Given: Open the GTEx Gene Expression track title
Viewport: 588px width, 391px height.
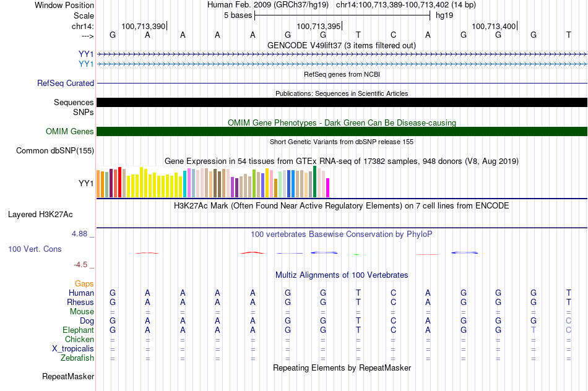Looking at the screenshot, I should pyautogui.click(x=342, y=161).
